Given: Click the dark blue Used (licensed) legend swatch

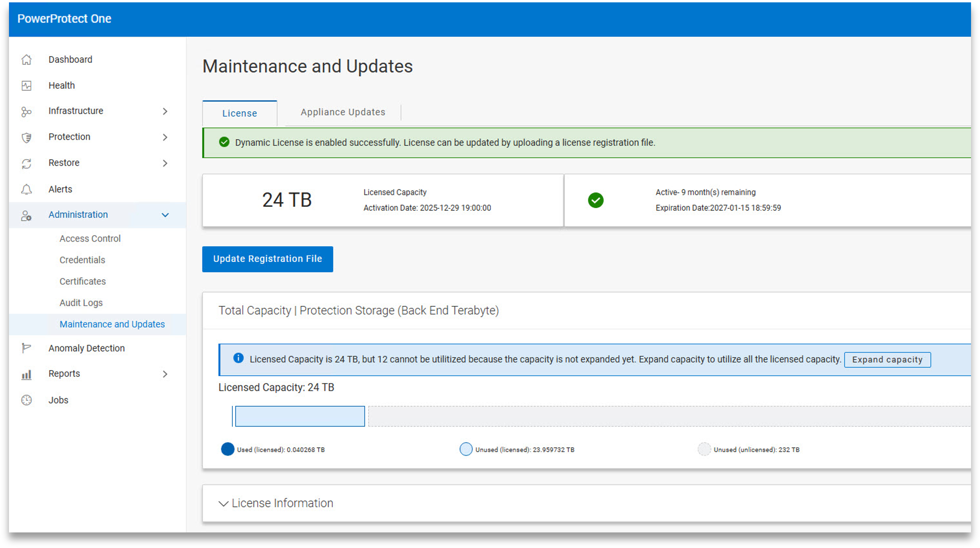Looking at the screenshot, I should [228, 449].
